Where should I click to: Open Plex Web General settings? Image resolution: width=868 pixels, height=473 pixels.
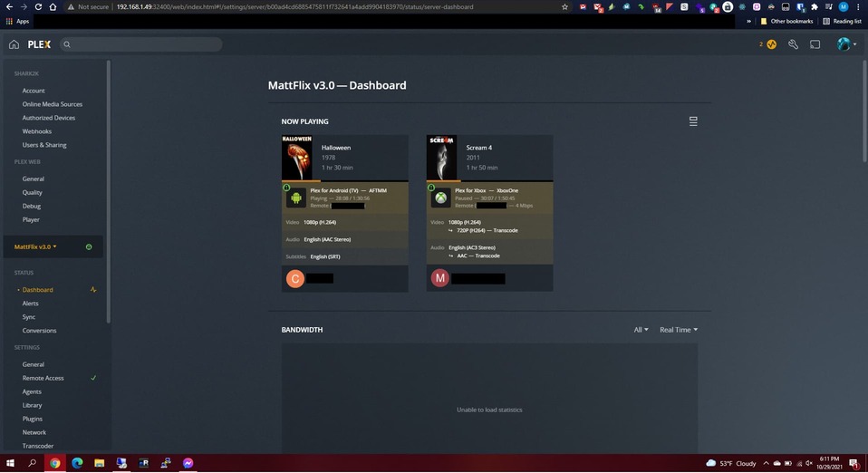34,179
